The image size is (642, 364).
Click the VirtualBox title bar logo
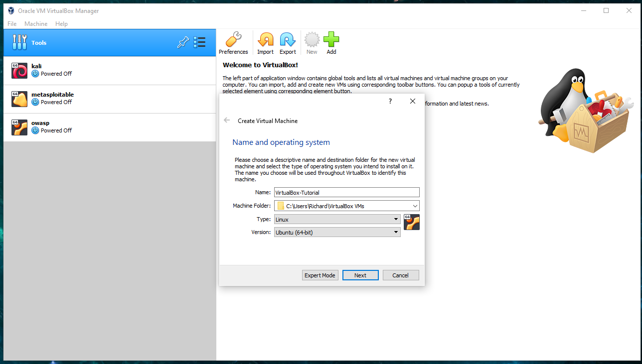(x=11, y=10)
